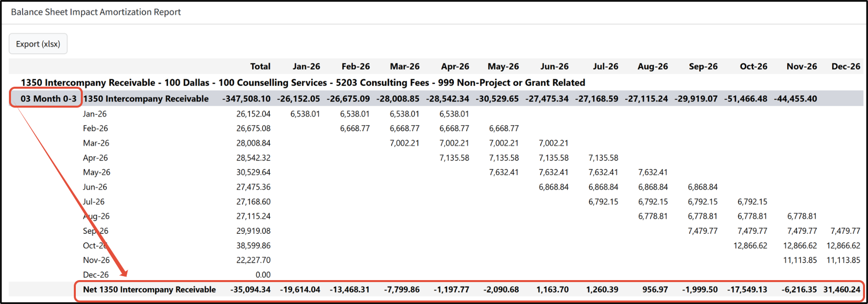Click the Jun-26 row total 27,475.36
This screenshot has width=868, height=304.
coord(253,187)
